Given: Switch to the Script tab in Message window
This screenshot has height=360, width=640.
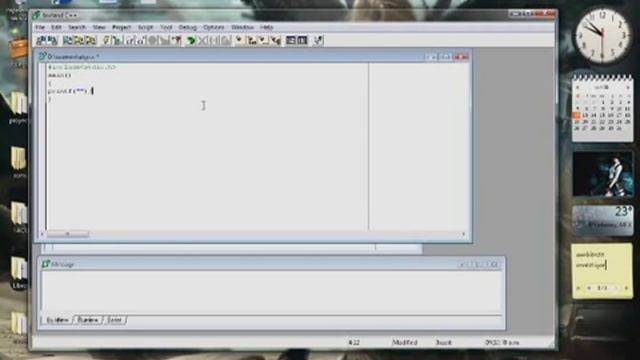Looking at the screenshot, I should [114, 320].
